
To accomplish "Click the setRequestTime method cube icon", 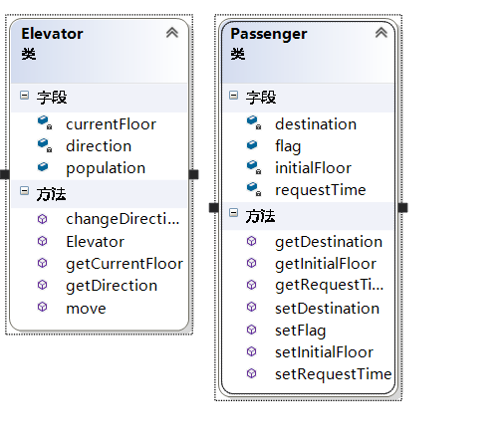I will point(251,373).
